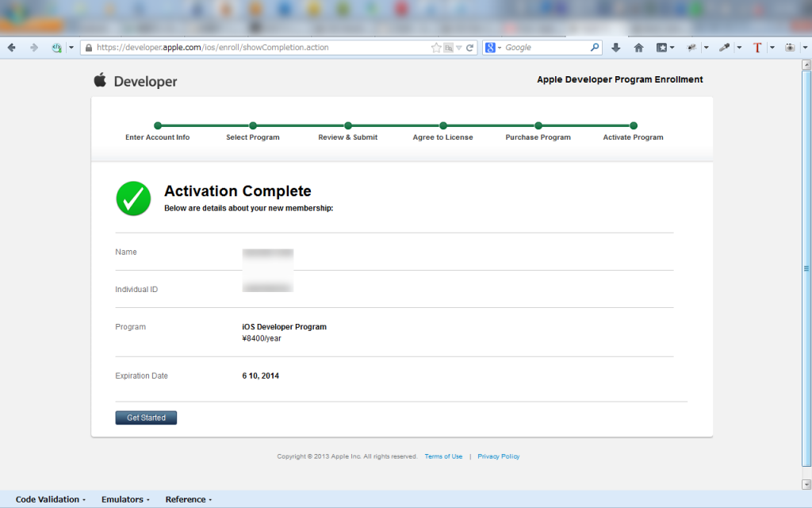Click the Apple Developer Program Enrollment title

tap(620, 79)
